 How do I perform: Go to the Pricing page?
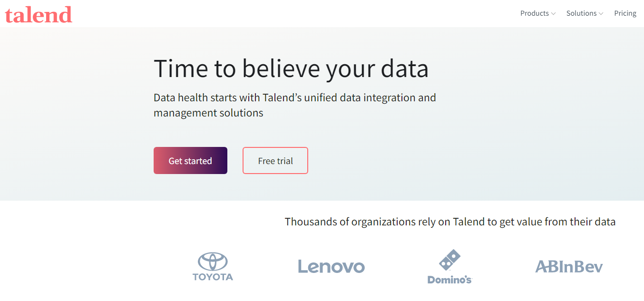coord(625,13)
